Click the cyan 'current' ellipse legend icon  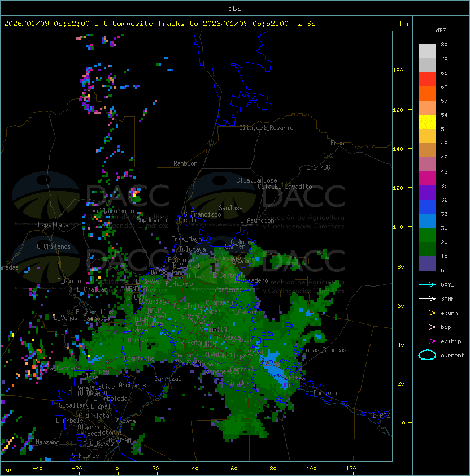(427, 355)
